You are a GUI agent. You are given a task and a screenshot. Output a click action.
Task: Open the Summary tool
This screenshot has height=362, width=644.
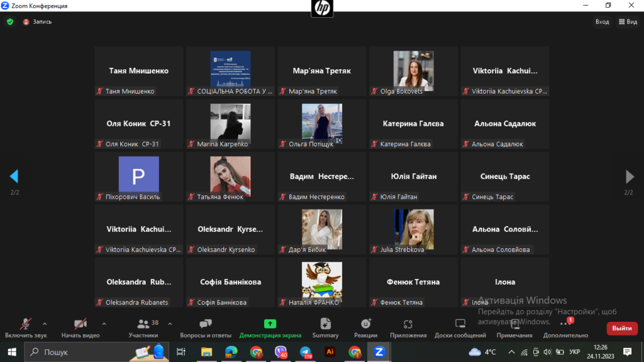325,324
